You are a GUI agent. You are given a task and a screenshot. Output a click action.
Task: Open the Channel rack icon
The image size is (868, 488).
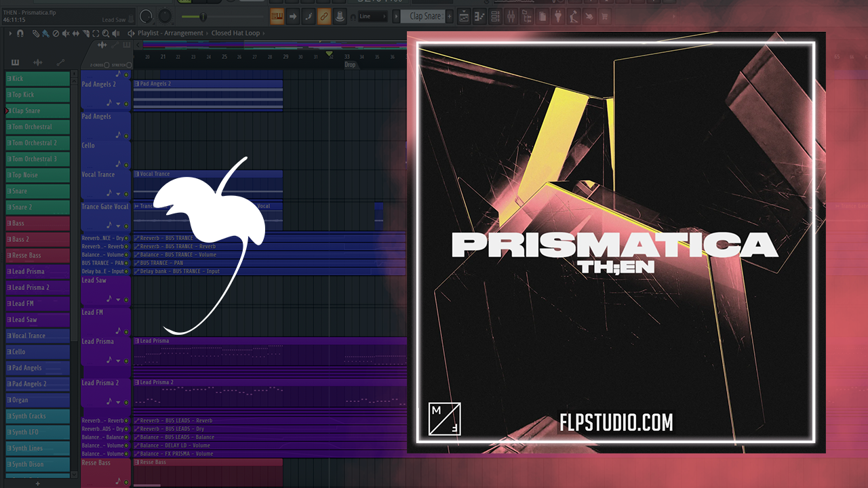(494, 16)
